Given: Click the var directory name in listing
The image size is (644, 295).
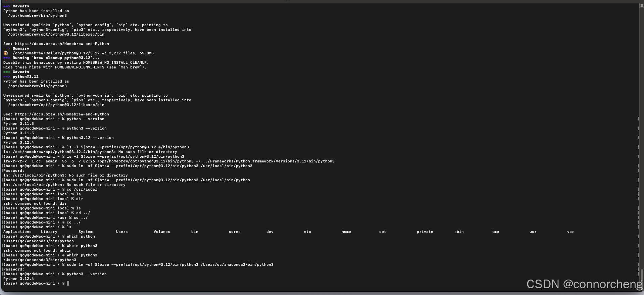Looking at the screenshot, I should click(571, 232).
